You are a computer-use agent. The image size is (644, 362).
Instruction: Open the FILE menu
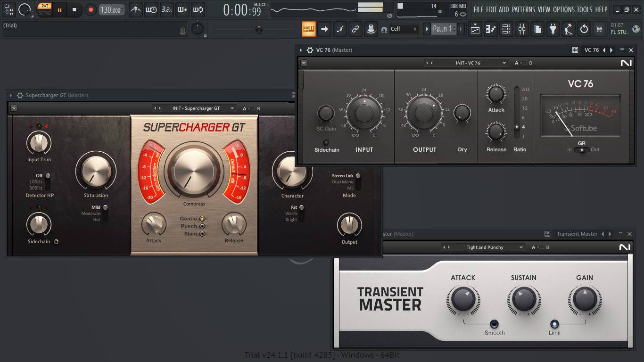(x=479, y=9)
